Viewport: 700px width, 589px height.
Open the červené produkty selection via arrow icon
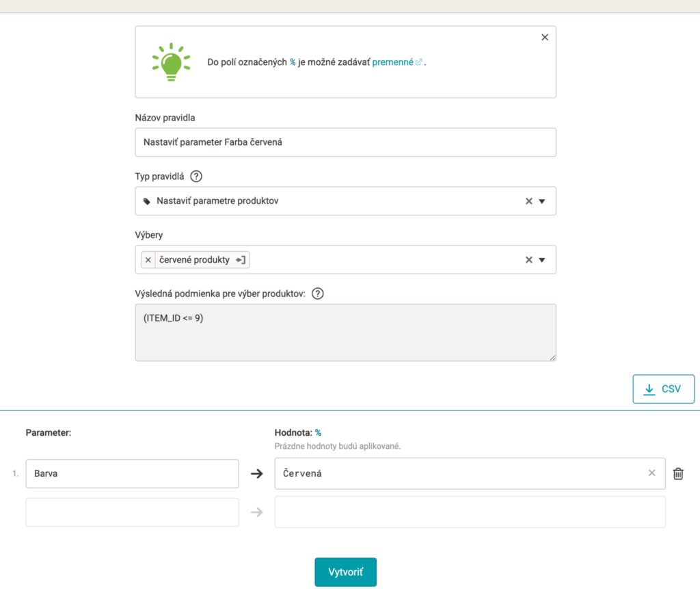coord(241,260)
